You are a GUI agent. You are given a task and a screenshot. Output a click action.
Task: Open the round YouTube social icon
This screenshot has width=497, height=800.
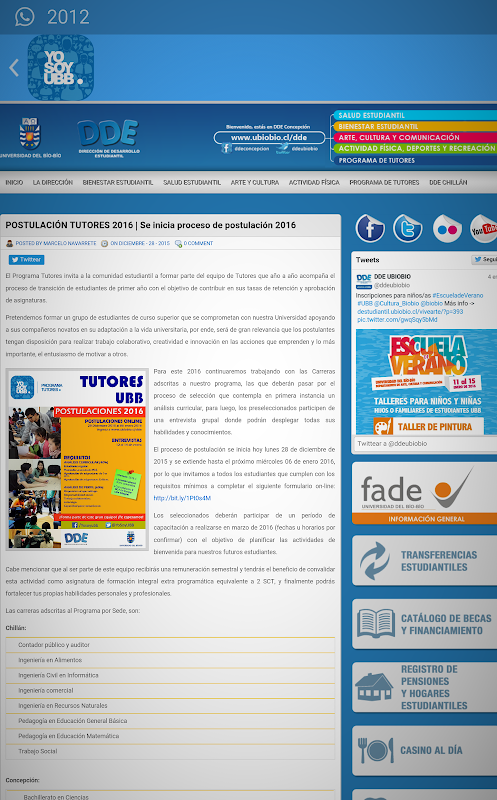click(x=483, y=229)
